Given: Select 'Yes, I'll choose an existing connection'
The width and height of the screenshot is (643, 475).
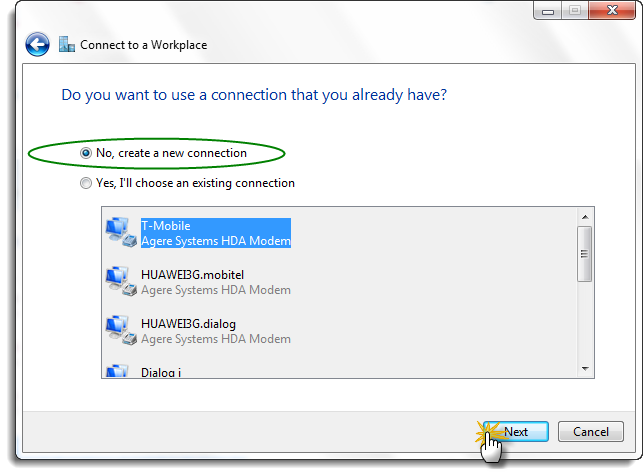Looking at the screenshot, I should point(86,183).
